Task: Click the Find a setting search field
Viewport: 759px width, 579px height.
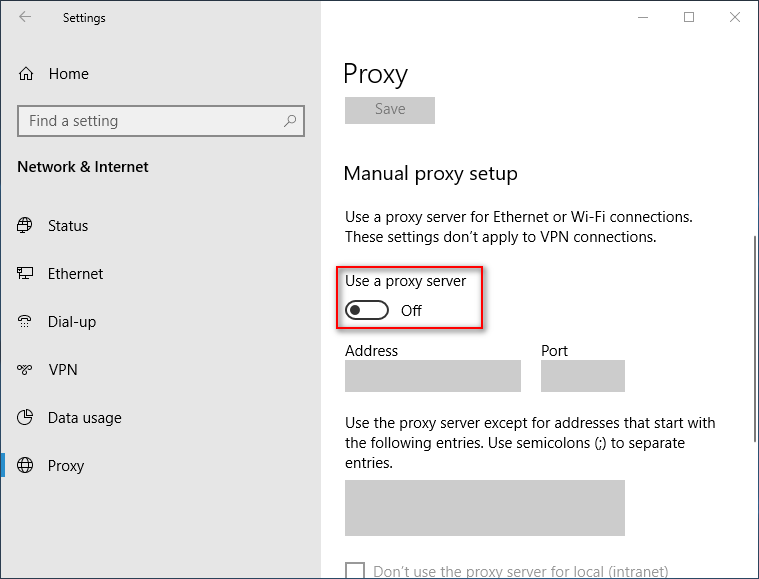Action: coord(150,121)
